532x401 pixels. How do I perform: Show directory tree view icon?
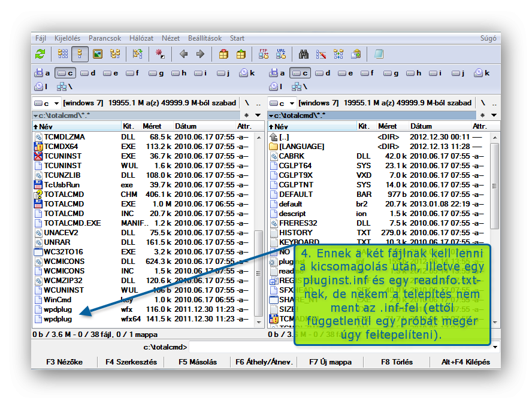point(115,54)
